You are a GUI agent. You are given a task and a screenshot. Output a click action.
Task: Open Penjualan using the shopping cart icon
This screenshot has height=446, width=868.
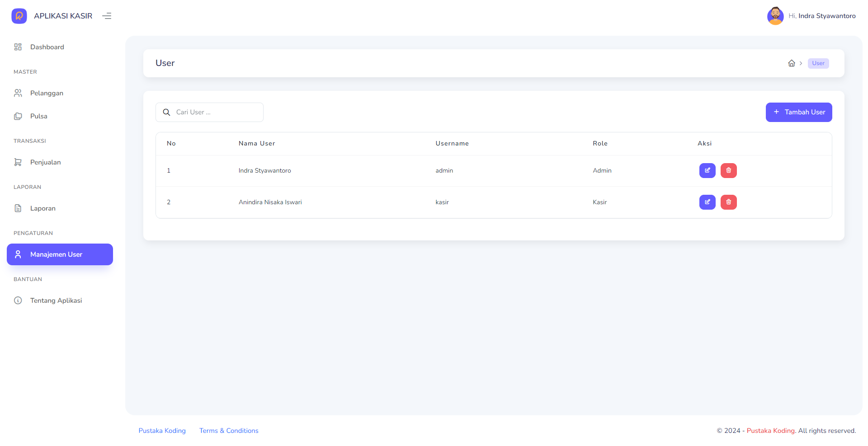point(18,162)
